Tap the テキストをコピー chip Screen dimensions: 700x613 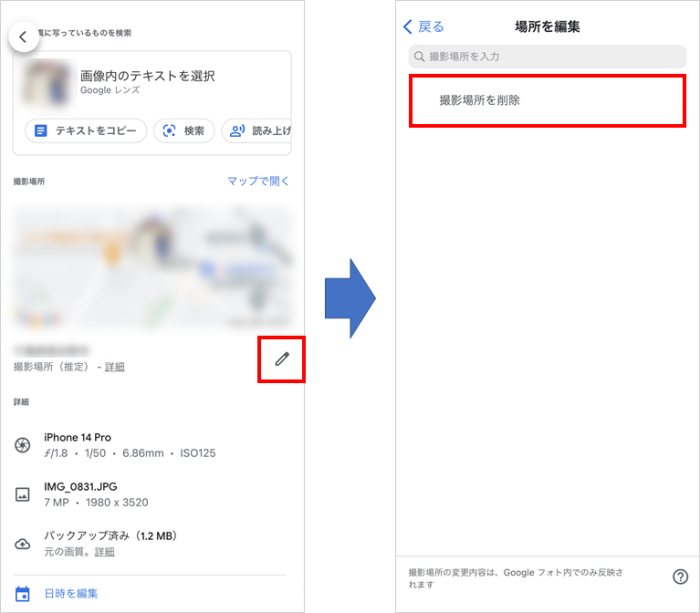point(86,131)
